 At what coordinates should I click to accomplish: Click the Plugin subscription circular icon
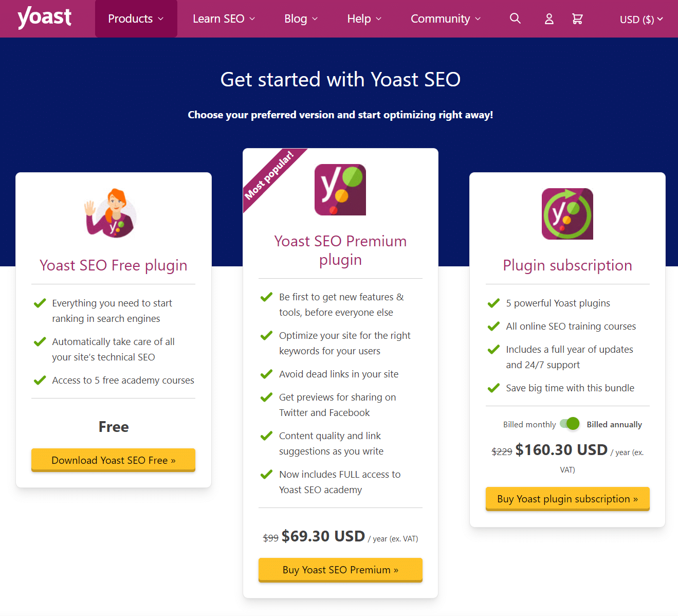567,213
